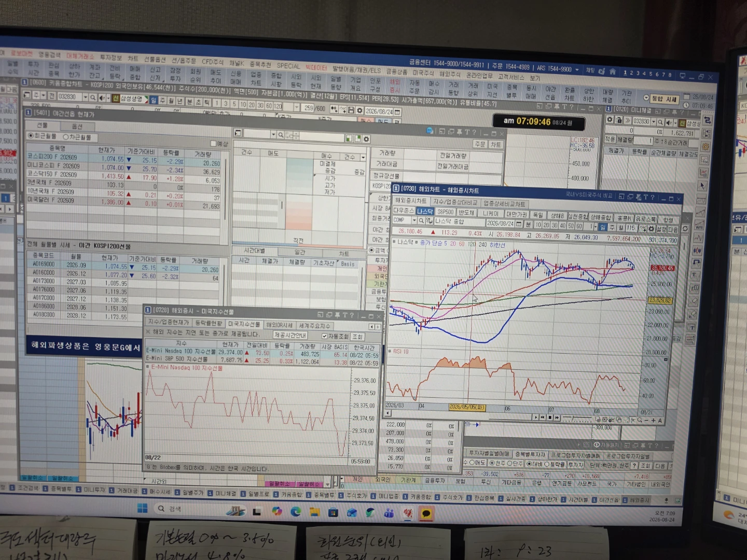Click the help icon in US index futures window

click(x=352, y=315)
